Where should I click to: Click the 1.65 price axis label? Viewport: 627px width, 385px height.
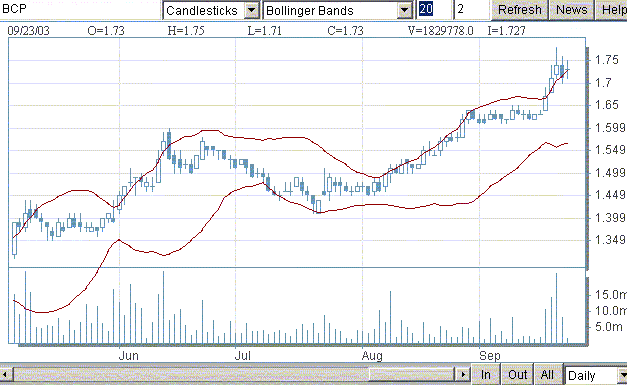click(x=607, y=105)
